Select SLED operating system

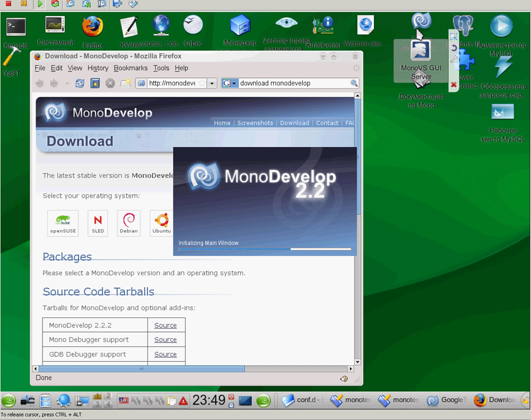[98, 223]
